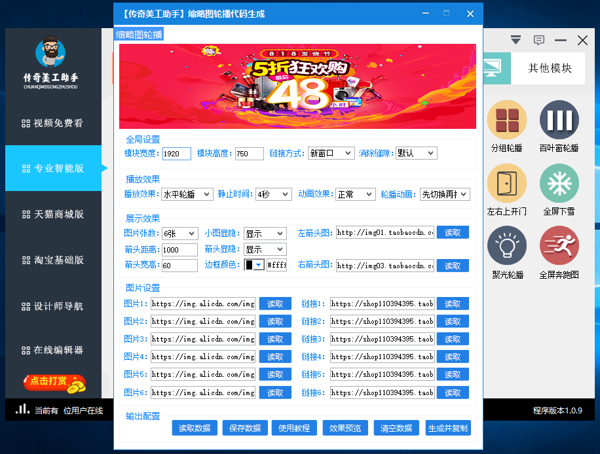Select the 左右上开门 door effect icon
The image size is (600, 454).
(x=506, y=185)
